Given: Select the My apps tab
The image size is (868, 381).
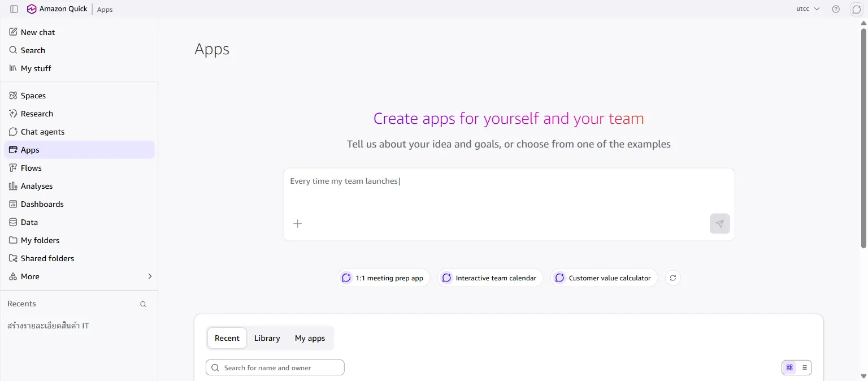Looking at the screenshot, I should tap(310, 338).
